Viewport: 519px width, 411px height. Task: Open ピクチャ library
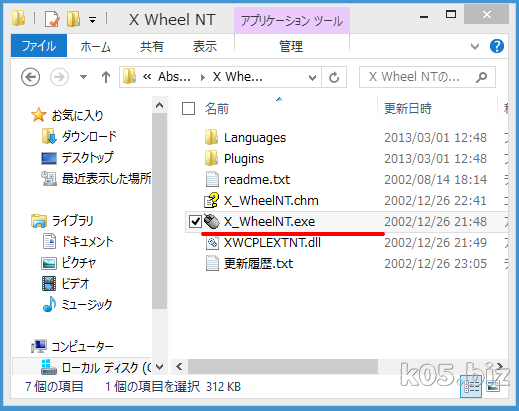[x=79, y=263]
